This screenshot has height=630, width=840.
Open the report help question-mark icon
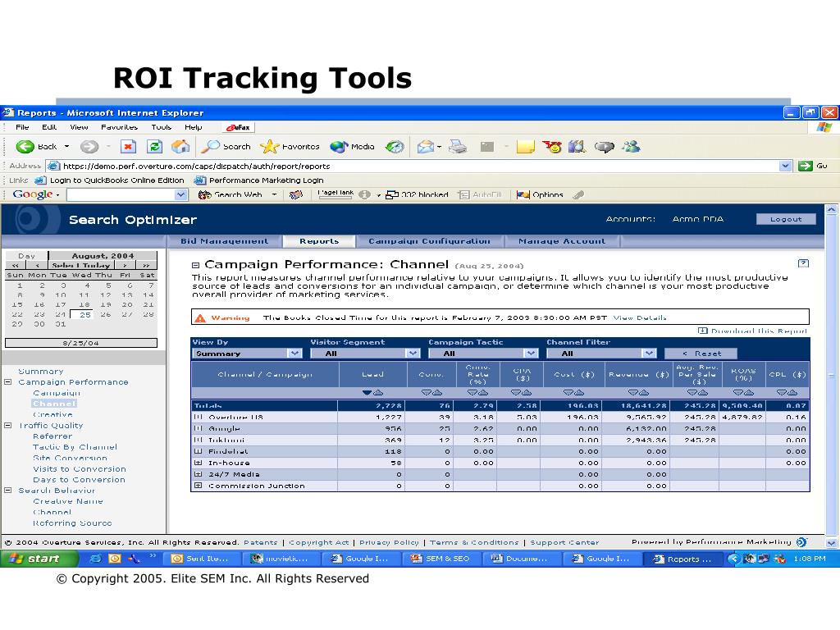pos(803,263)
